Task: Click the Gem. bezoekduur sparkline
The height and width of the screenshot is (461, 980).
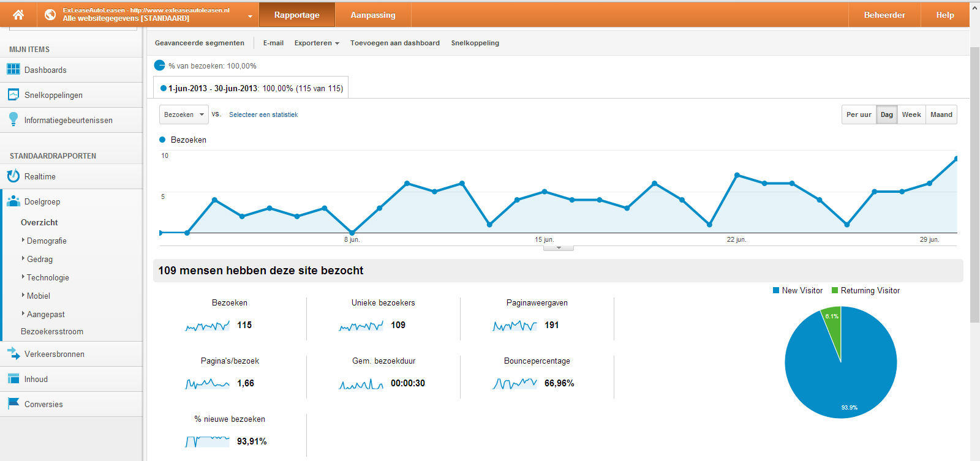Action: 361,384
